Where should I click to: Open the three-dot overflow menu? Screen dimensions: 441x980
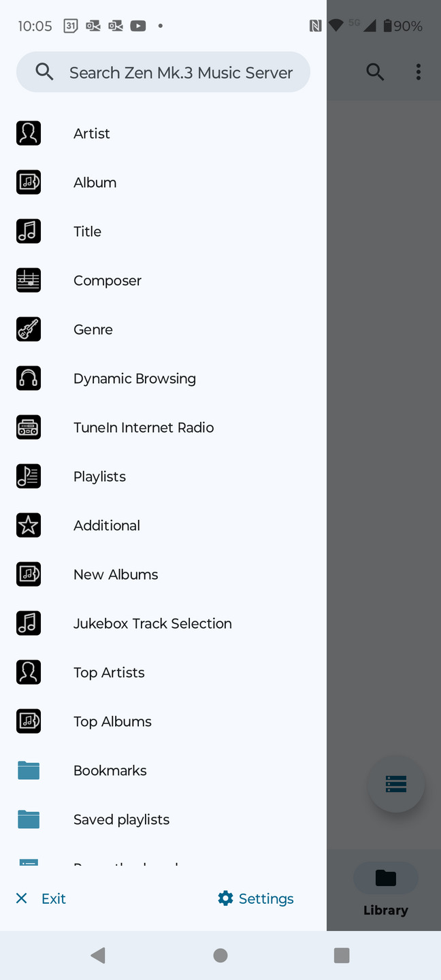[x=419, y=71]
